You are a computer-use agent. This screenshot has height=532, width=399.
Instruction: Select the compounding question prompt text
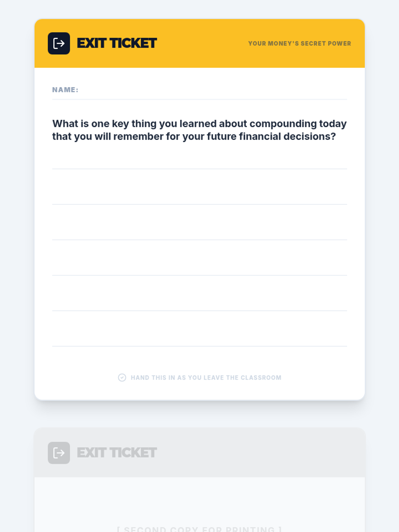(x=199, y=130)
